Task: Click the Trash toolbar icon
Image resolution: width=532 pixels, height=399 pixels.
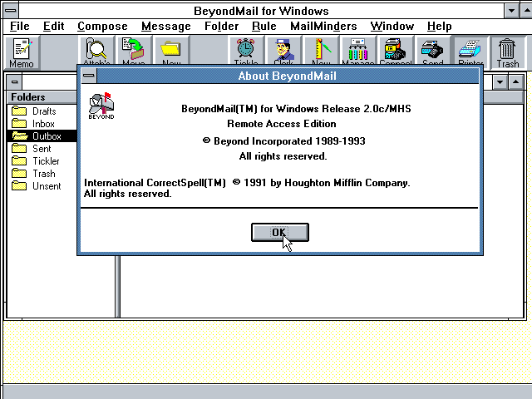Action: (508, 52)
